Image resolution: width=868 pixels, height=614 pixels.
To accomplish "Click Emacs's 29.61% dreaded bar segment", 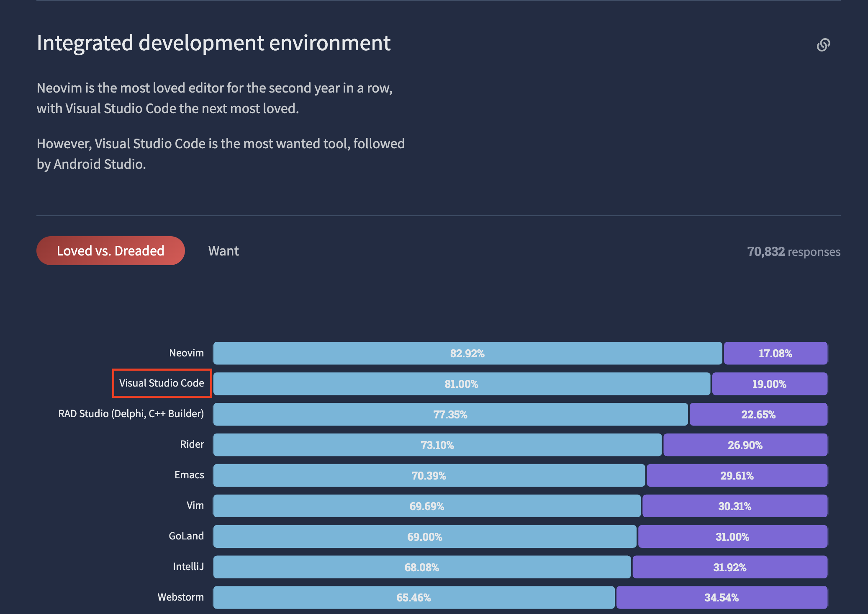I will tap(737, 475).
